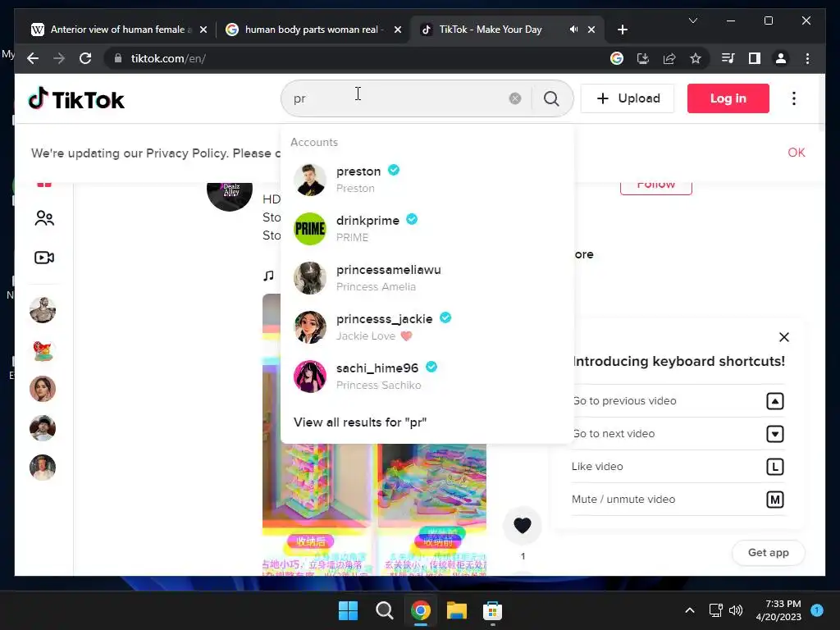Viewport: 840px width, 630px height.
Task: Toggle browser side panel
Action: pos(755,58)
